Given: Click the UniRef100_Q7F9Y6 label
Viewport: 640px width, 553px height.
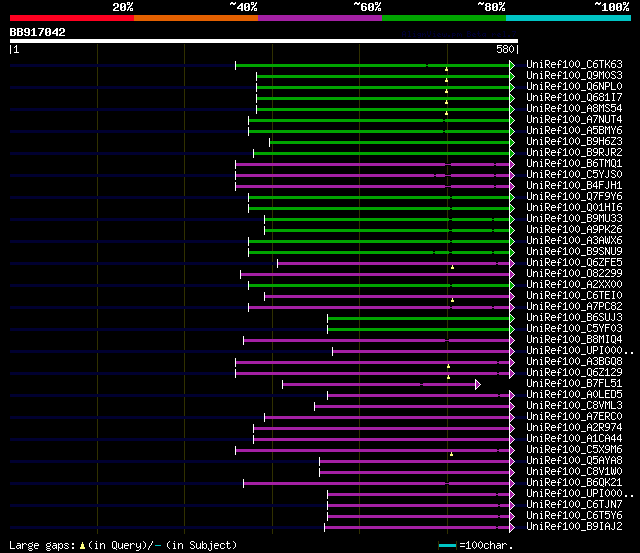Looking at the screenshot, I should [574, 197].
